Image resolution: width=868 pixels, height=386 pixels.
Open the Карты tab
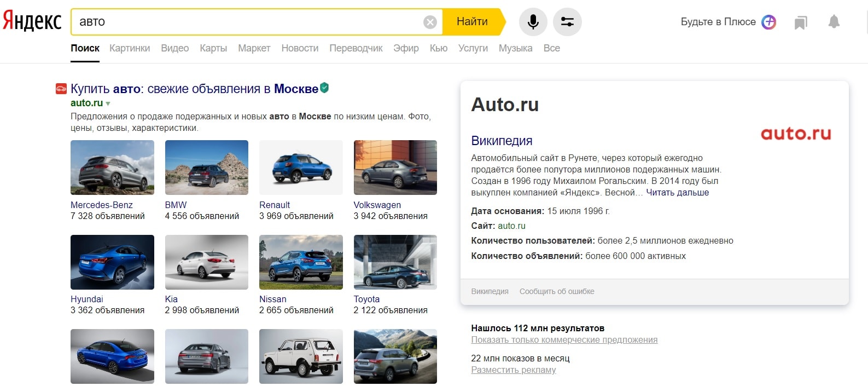213,48
